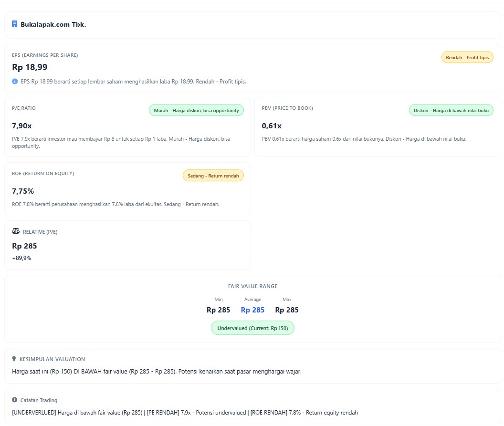Click the balance scale icon for Relative P/E

coord(16,231)
